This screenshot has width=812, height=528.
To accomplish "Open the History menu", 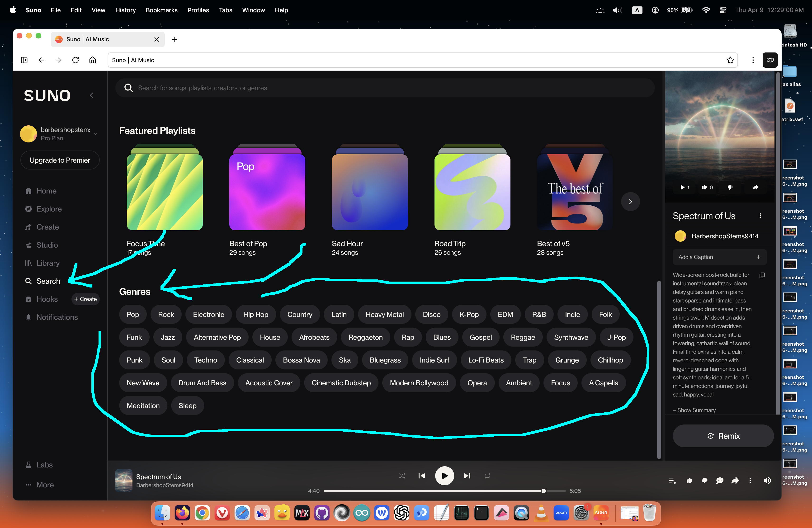I will (125, 10).
